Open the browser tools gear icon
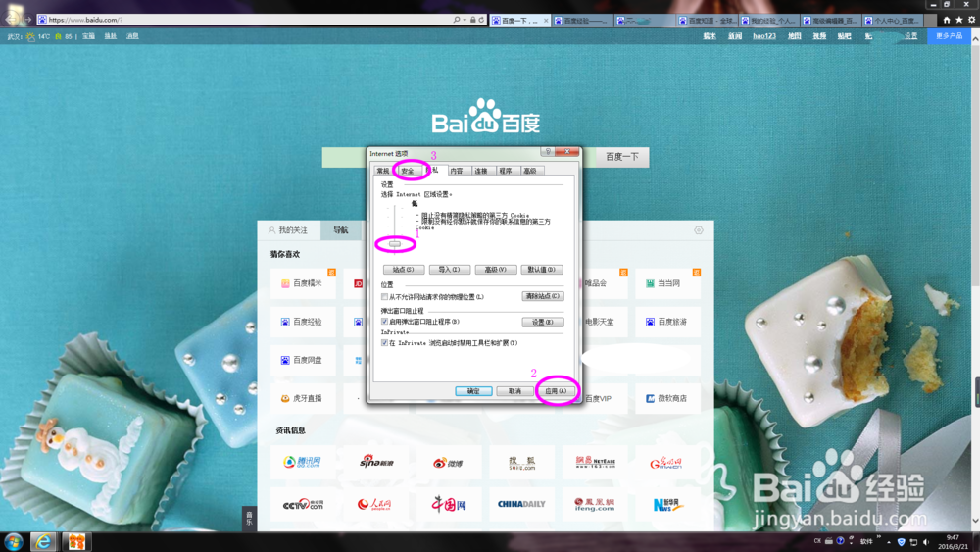 pyautogui.click(x=971, y=20)
